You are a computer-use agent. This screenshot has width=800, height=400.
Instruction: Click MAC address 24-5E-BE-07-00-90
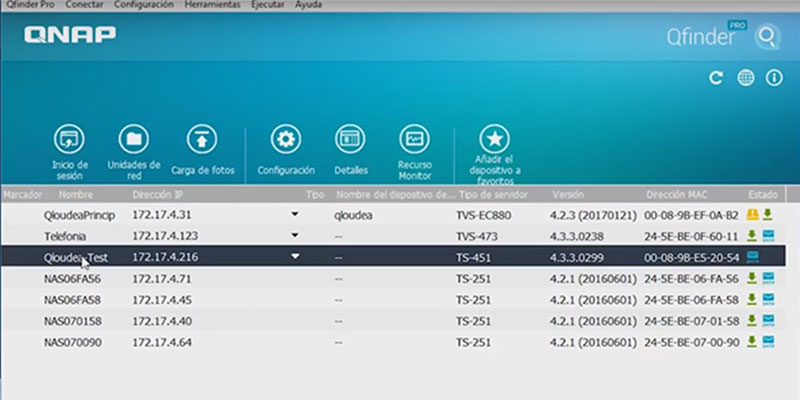(691, 342)
